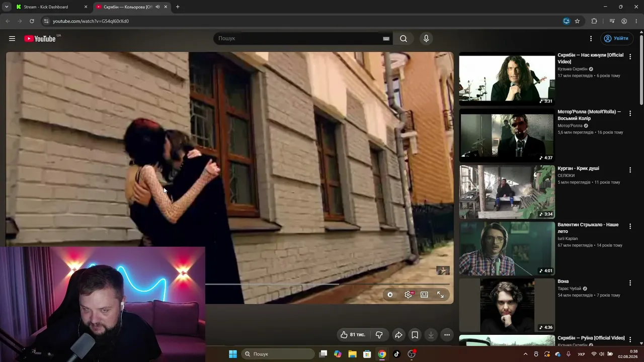Download the video
The width and height of the screenshot is (644, 362).
pos(431,335)
